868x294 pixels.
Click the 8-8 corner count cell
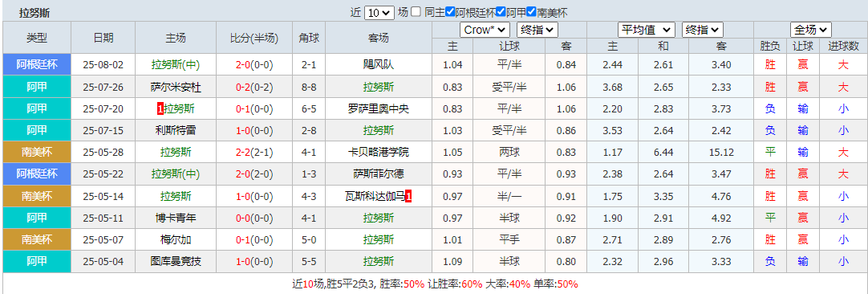click(x=309, y=87)
